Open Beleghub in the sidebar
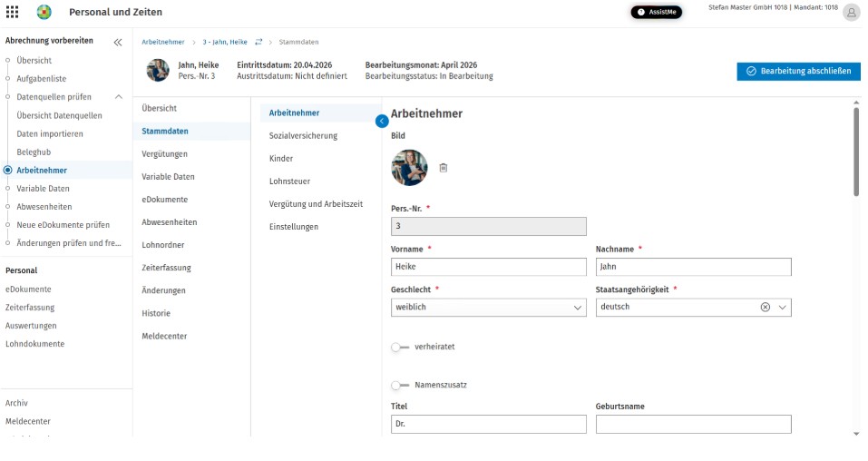This screenshot has height=461, width=868. point(34,152)
